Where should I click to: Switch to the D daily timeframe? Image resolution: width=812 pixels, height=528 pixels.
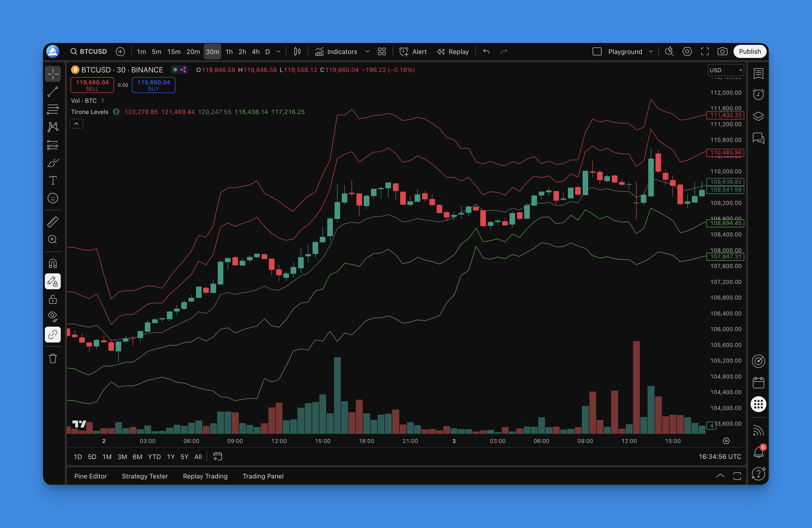coord(267,52)
